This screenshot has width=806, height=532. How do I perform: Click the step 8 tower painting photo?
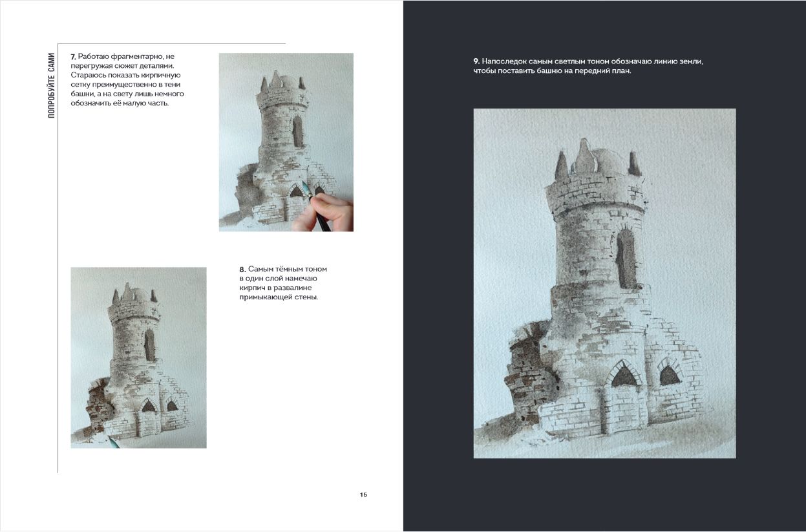point(138,357)
